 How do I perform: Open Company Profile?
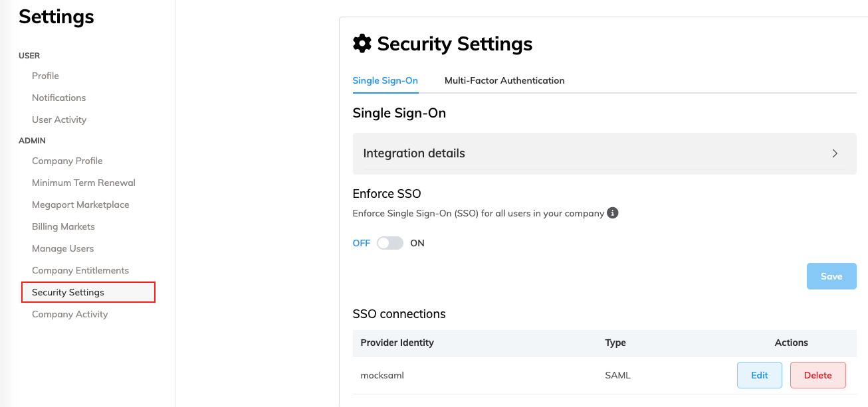pyautogui.click(x=67, y=161)
